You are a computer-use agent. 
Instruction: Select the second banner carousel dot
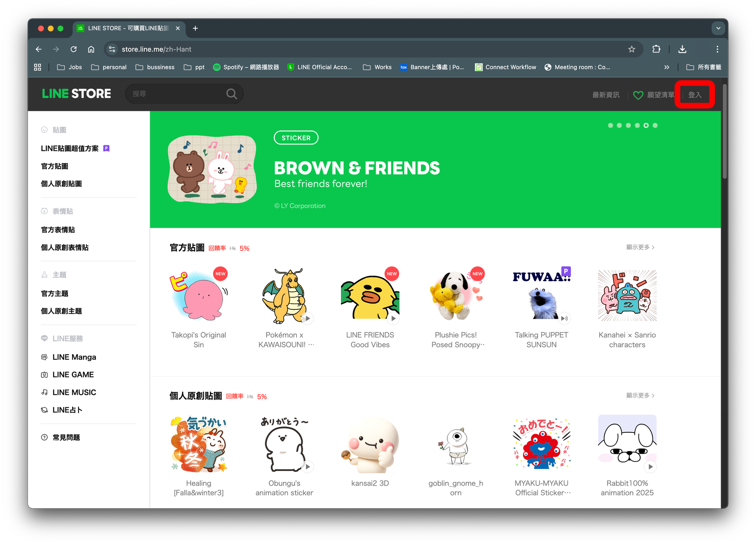pos(619,125)
